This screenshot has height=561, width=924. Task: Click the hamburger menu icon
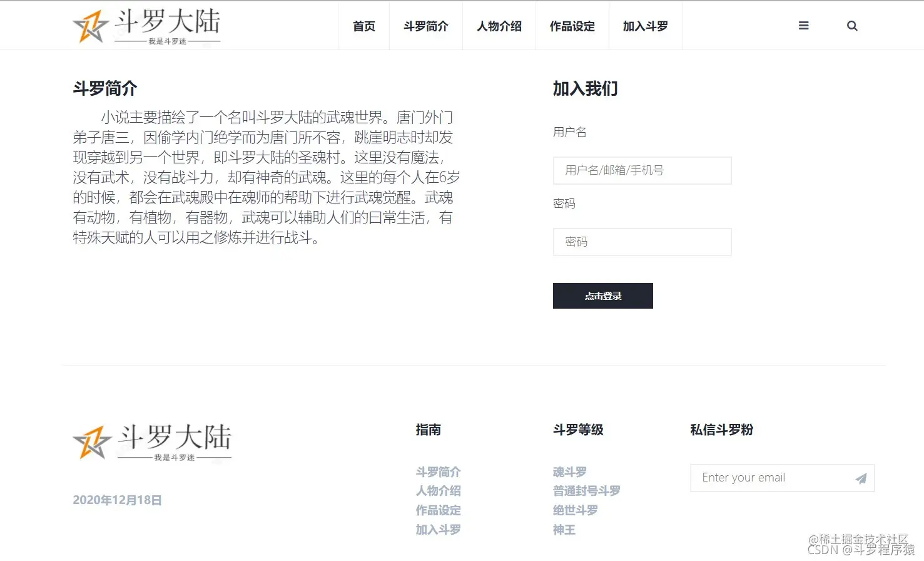coord(803,26)
